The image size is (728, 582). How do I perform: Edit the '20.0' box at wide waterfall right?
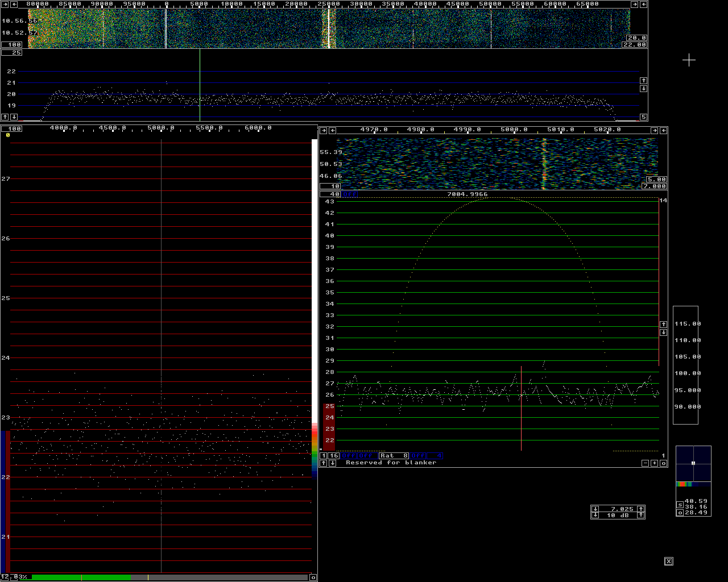(636, 38)
